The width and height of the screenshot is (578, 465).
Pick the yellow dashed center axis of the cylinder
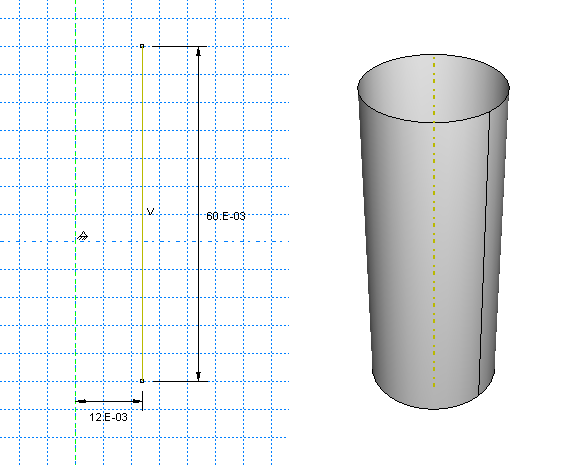pos(434,221)
